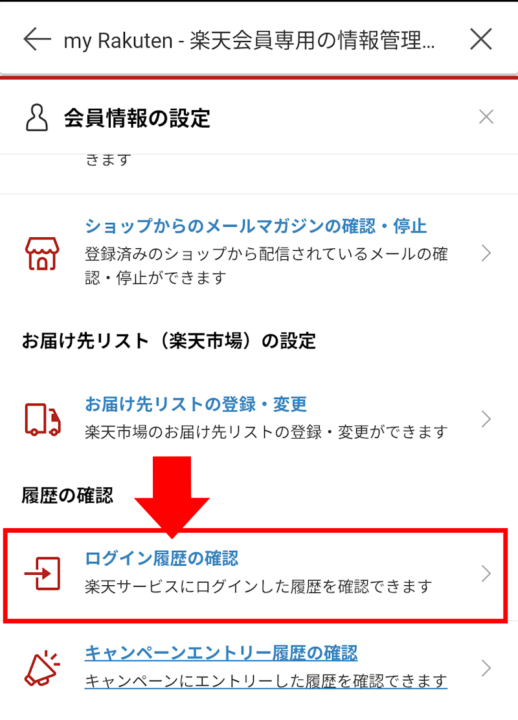Tap the back arrow in browser header
518x720 pixels.
pyautogui.click(x=37, y=39)
